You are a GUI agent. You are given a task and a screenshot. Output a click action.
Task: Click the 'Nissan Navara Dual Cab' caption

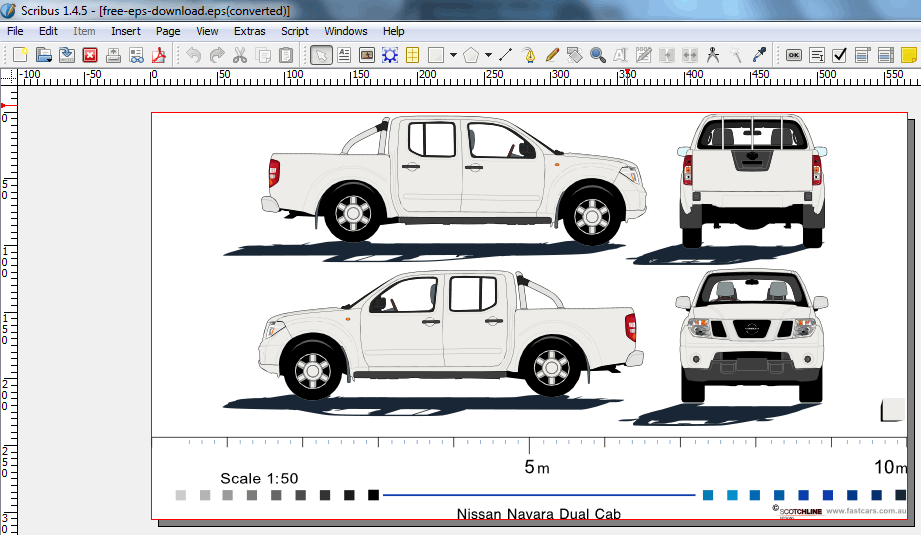pyautogui.click(x=539, y=514)
